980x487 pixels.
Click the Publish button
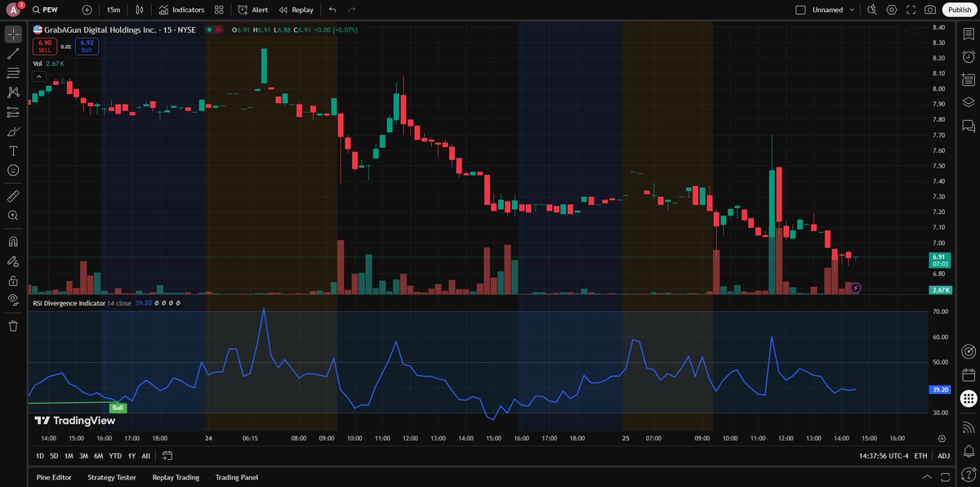(959, 10)
